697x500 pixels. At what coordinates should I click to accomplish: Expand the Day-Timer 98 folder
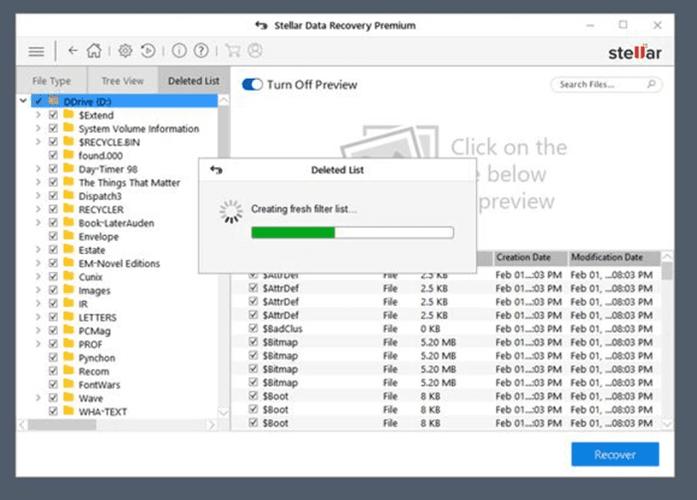38,169
